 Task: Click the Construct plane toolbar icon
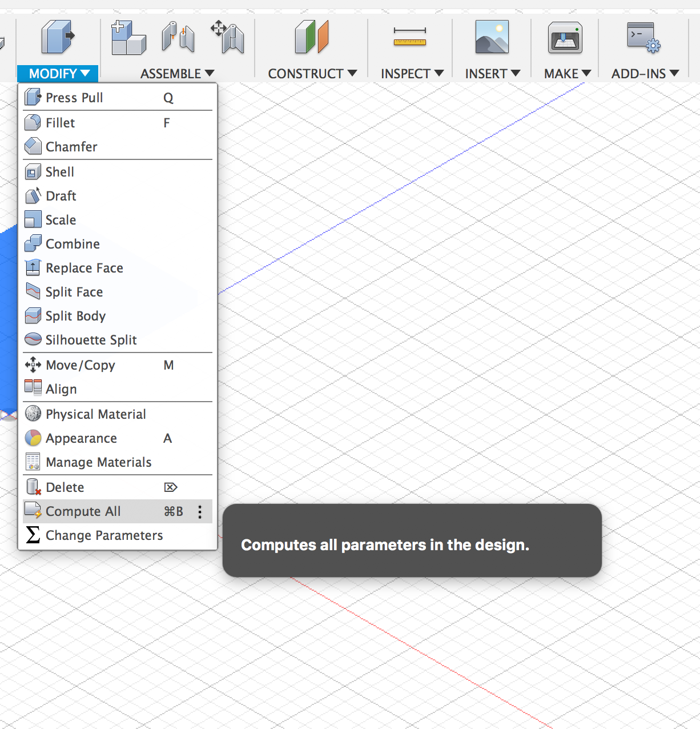pyautogui.click(x=312, y=37)
